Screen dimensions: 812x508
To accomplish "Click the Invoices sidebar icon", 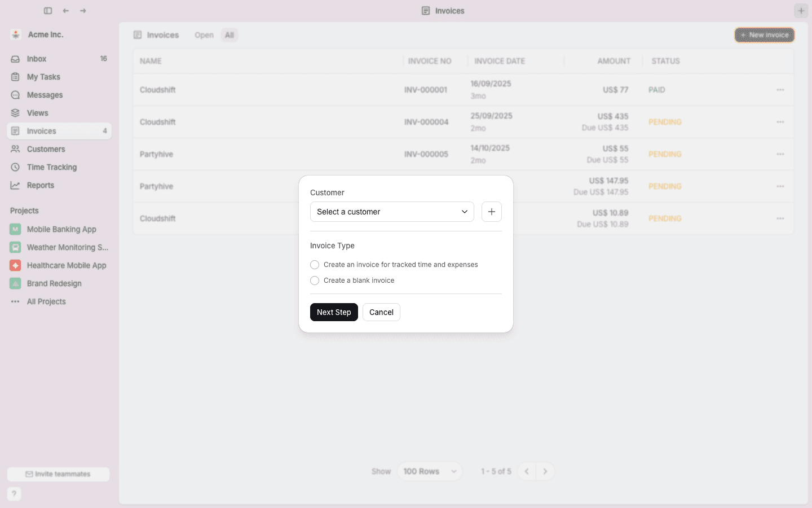I will (x=15, y=131).
